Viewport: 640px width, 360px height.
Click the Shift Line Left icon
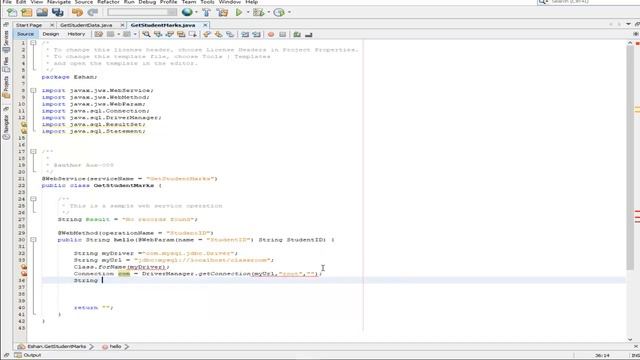[x=245, y=35]
